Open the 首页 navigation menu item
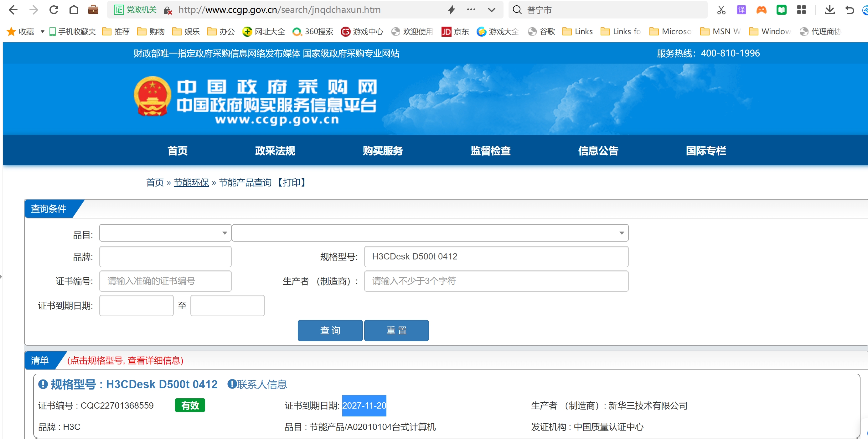Viewport: 868px width, 439px height. coord(177,151)
